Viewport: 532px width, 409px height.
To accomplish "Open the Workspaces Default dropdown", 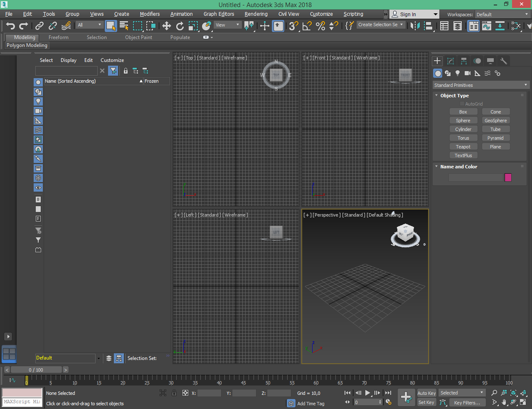I will click(x=502, y=15).
